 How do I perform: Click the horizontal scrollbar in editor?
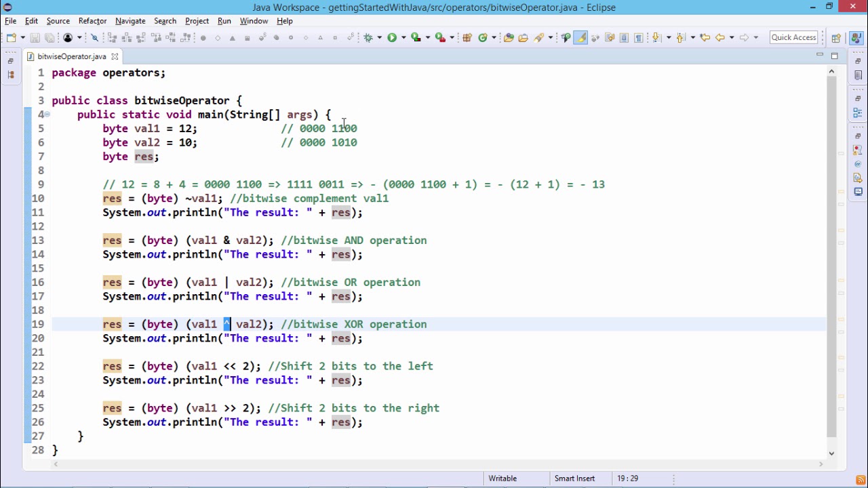pos(438,464)
